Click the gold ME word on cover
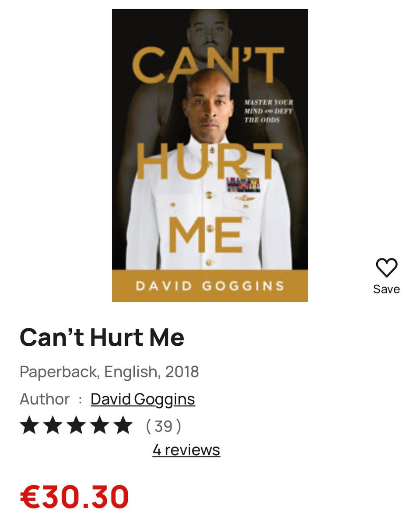Image resolution: width=420 pixels, height=519 pixels. click(206, 234)
